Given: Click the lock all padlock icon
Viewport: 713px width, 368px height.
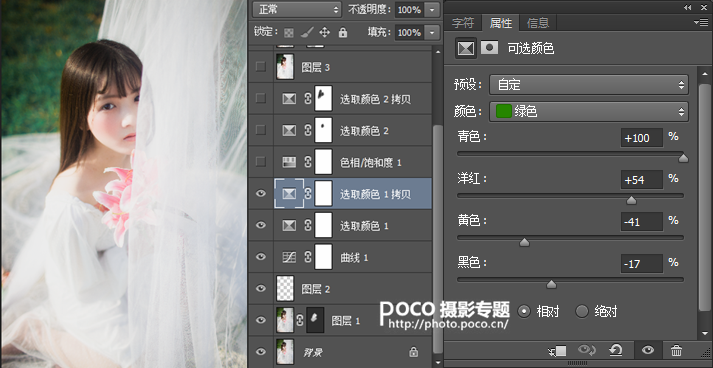Looking at the screenshot, I should (343, 32).
